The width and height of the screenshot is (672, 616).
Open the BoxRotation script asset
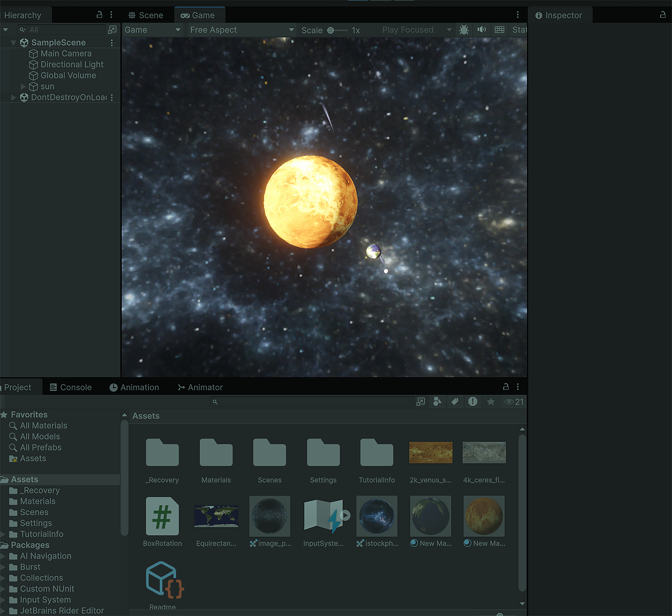pos(162,516)
